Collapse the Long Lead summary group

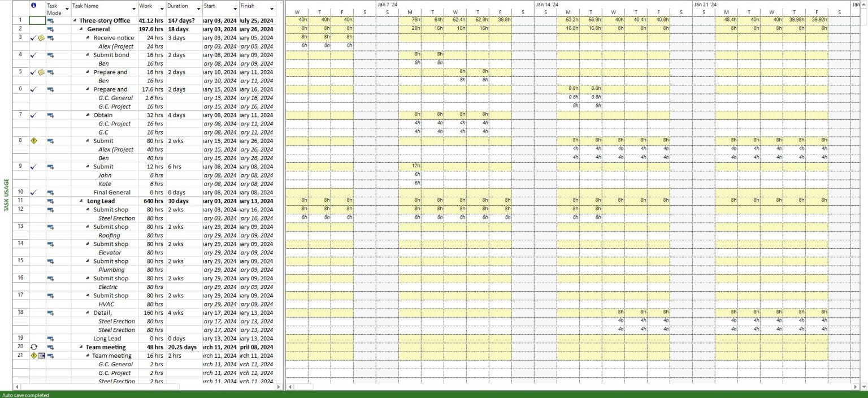(x=81, y=201)
